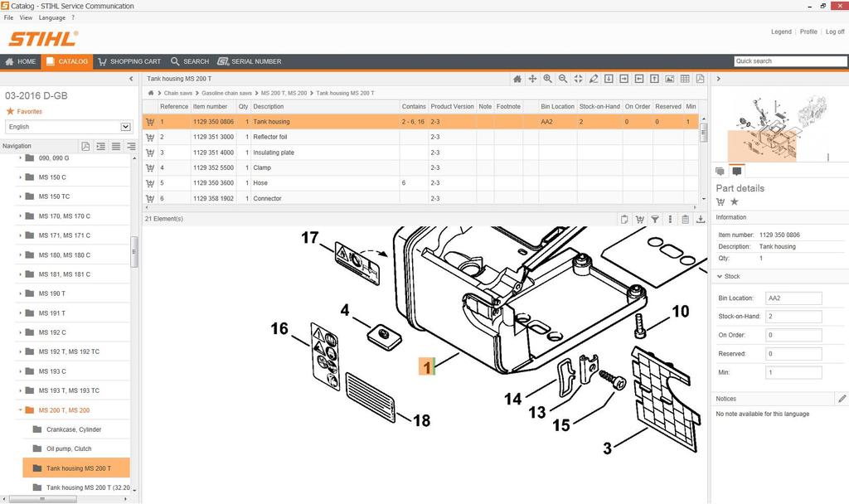
Task: Collapse the Stock section
Action: coord(720,277)
